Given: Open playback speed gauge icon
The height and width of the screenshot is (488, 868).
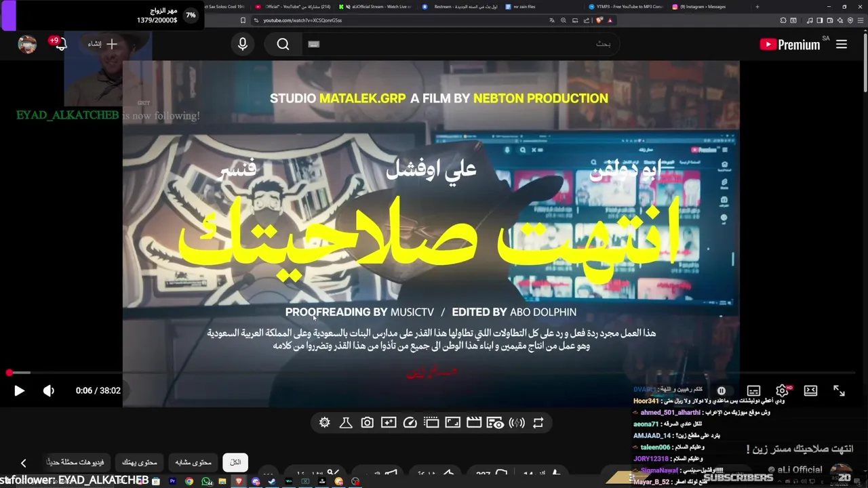Looking at the screenshot, I should (x=410, y=422).
